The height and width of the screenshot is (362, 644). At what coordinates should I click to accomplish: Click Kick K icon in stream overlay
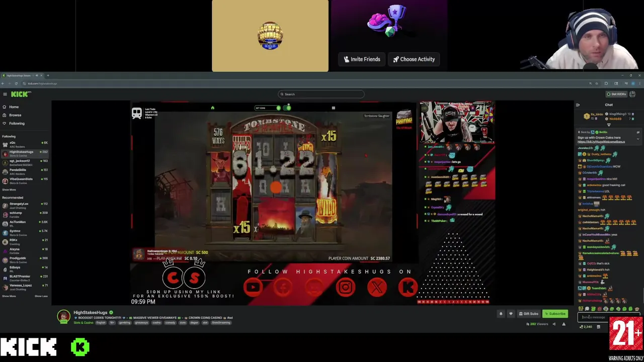pyautogui.click(x=408, y=287)
